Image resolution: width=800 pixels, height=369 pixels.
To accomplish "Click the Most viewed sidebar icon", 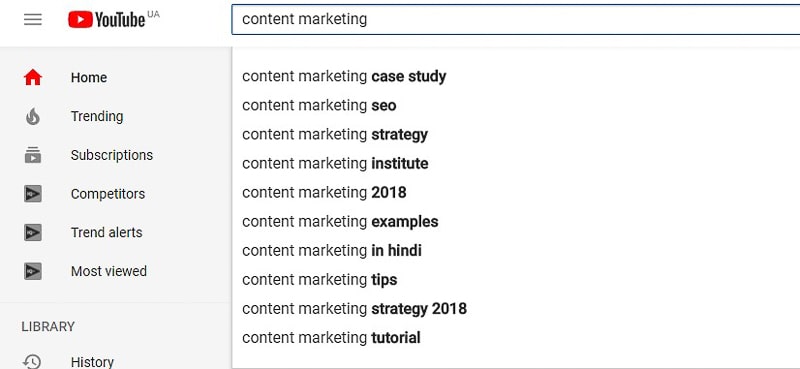I will pos(33,271).
